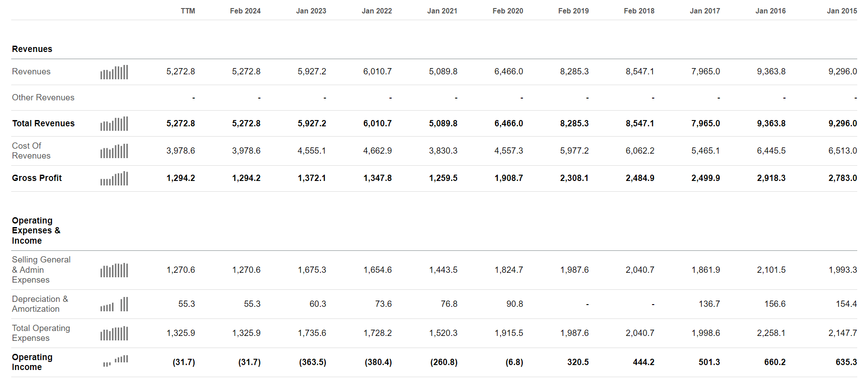Select the Jan 2023 Operating Income value (363.5)

click(312, 362)
